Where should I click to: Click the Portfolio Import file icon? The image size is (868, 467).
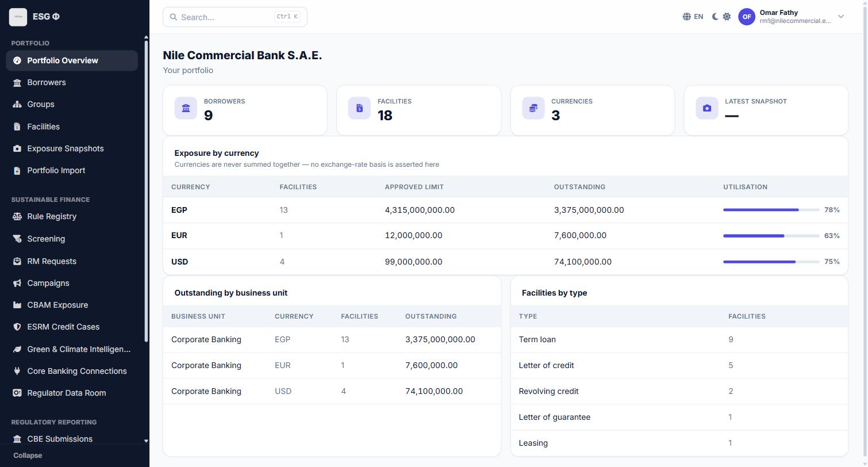(x=17, y=170)
